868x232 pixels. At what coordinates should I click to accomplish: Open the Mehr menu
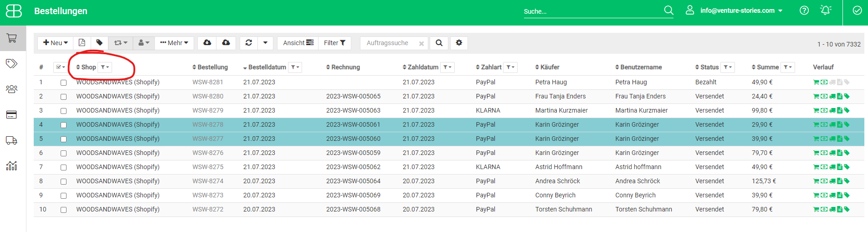175,43
